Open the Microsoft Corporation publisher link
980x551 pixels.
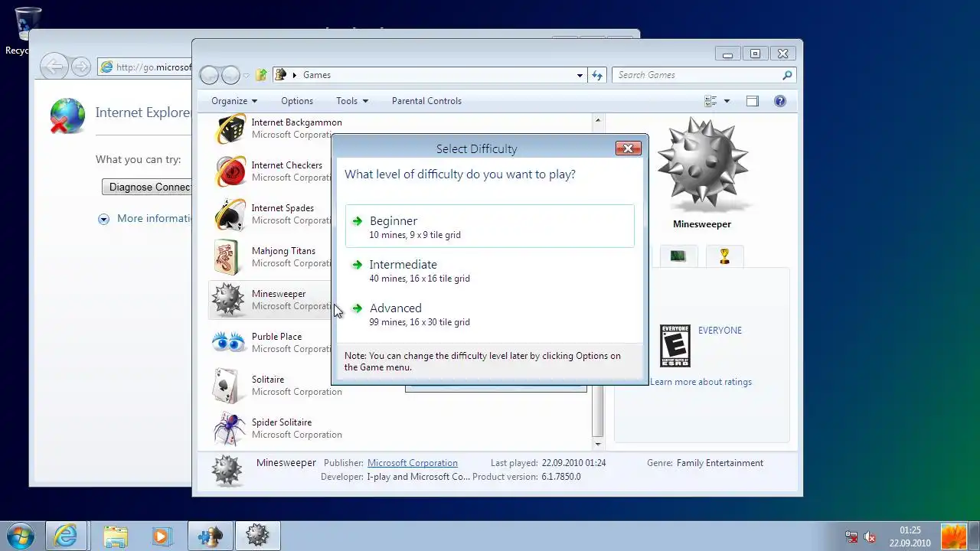click(413, 463)
